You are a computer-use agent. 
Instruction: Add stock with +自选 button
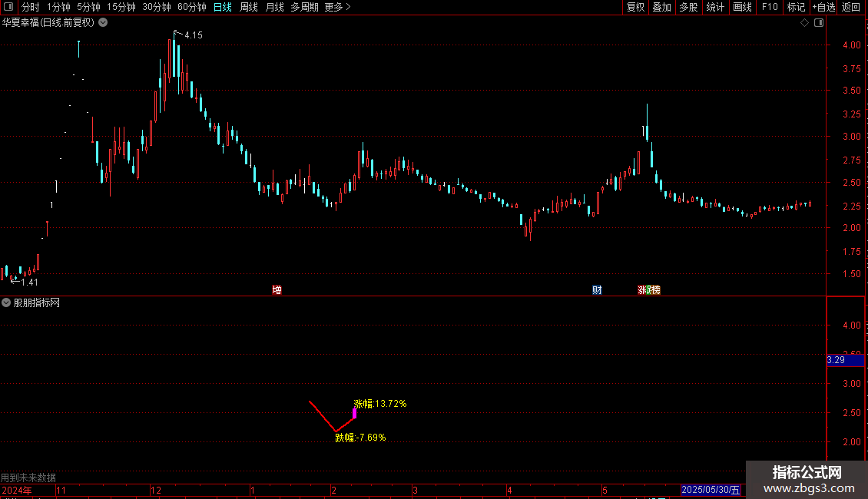823,7
